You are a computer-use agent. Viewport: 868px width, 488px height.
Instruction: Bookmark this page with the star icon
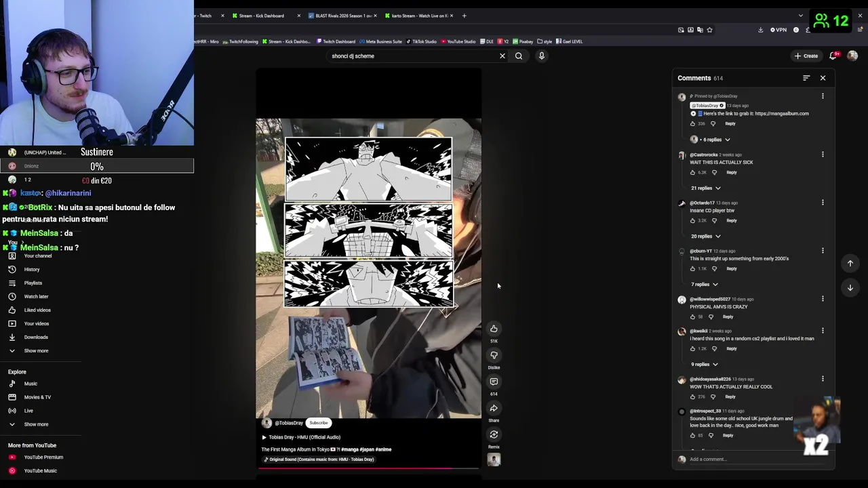(710, 30)
